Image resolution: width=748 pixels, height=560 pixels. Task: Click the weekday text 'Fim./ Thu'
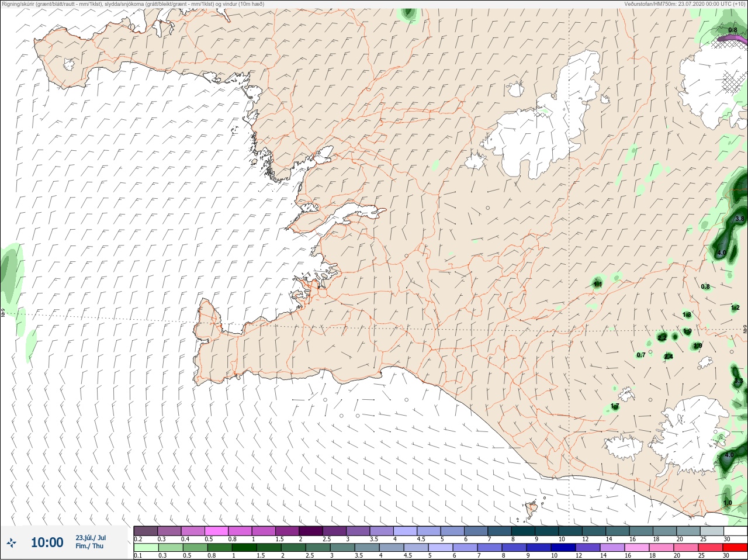point(89,546)
